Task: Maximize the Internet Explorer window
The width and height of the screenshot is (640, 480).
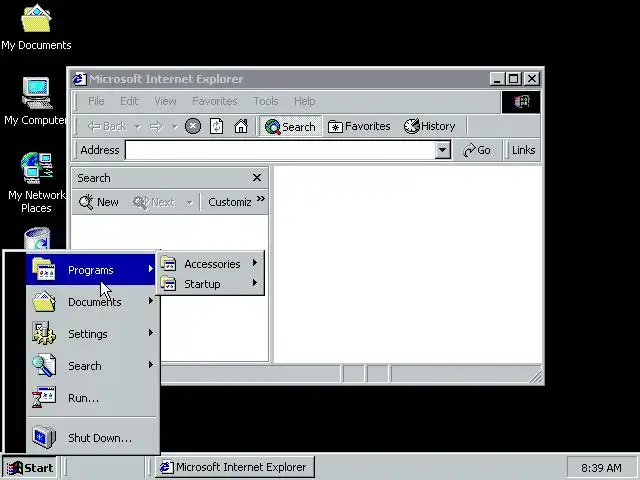Action: (x=513, y=78)
